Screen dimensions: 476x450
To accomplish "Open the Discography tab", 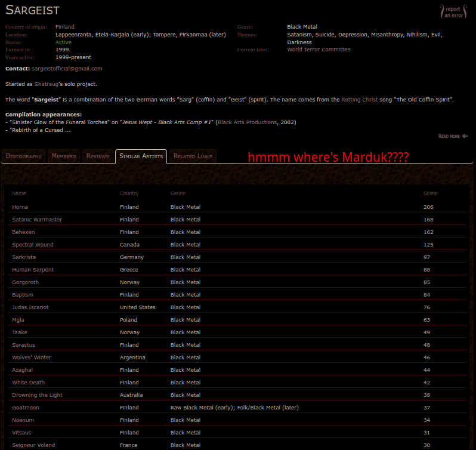I will (23, 156).
